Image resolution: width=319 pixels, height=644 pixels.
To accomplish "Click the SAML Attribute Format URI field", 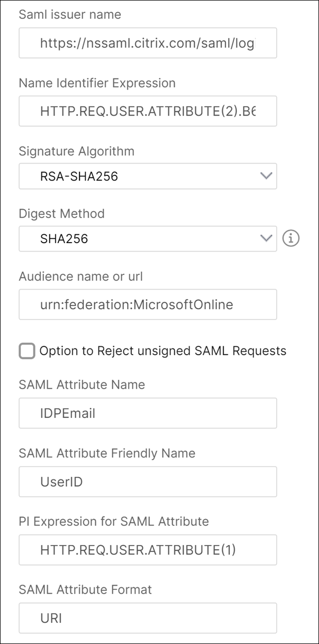I will coord(148,618).
